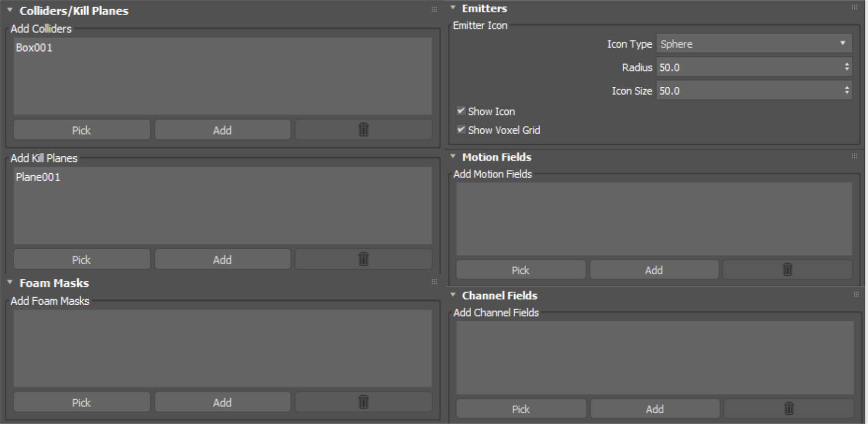Uncheck Show Voxel Grid option
This screenshot has height=424, width=868.
click(x=461, y=129)
